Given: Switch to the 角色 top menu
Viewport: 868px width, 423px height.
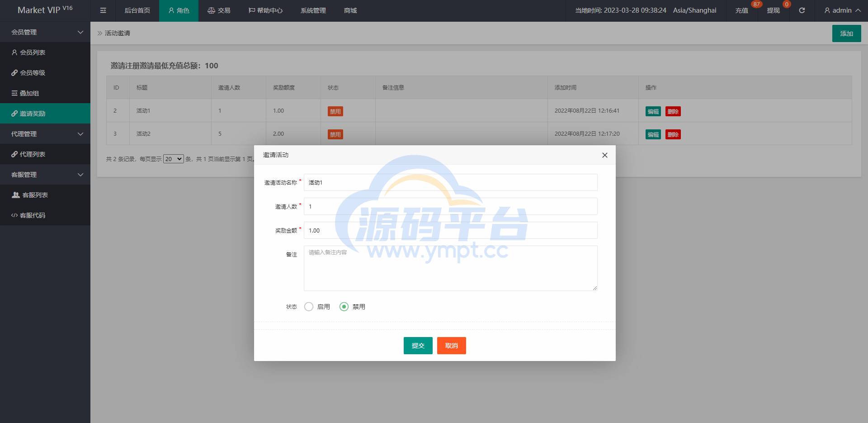Looking at the screenshot, I should tap(179, 10).
